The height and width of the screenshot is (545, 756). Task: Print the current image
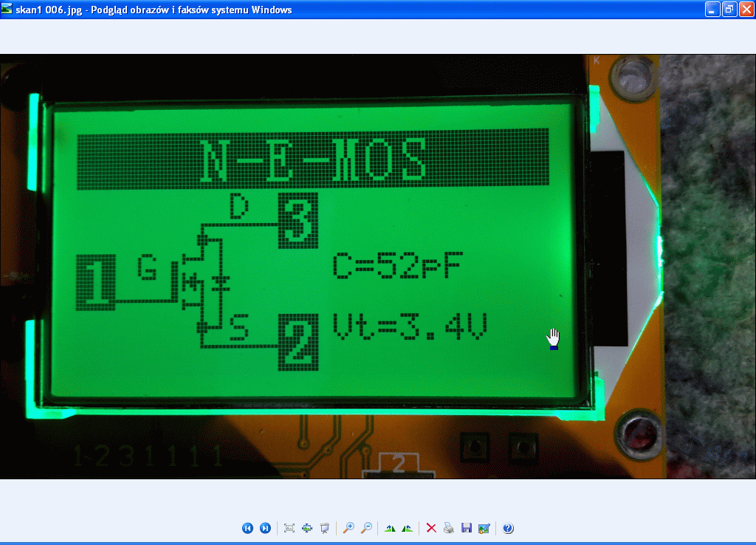[x=448, y=528]
